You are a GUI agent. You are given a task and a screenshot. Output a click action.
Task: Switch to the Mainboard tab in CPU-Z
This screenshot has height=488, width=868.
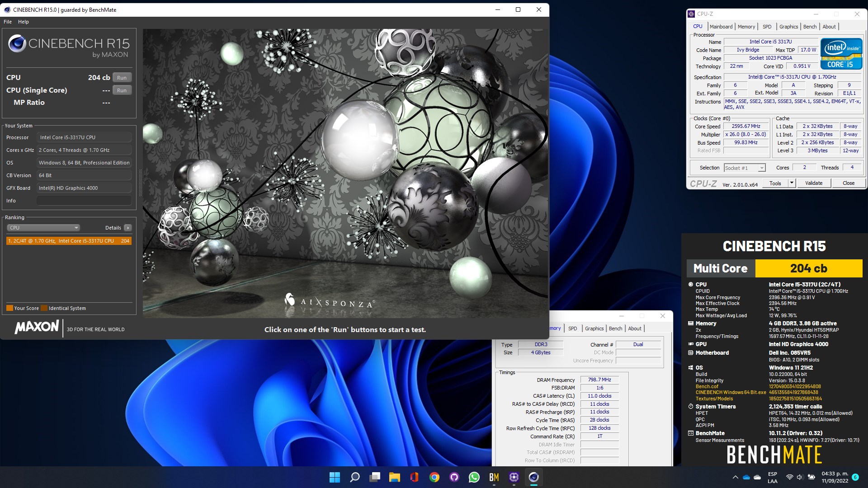point(721,27)
